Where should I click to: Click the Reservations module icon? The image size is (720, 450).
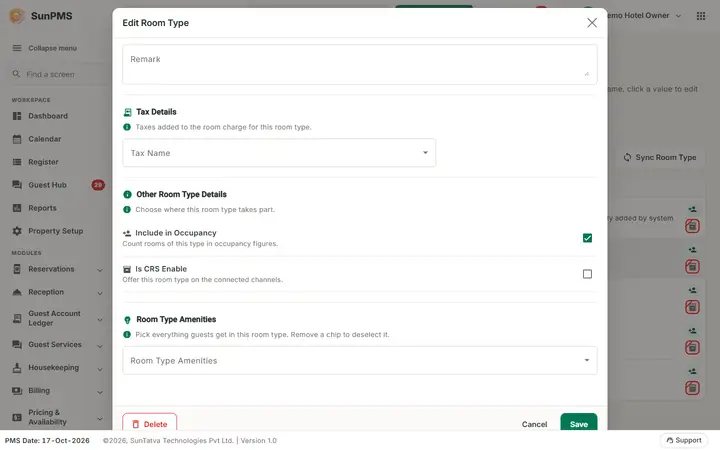pyautogui.click(x=17, y=269)
